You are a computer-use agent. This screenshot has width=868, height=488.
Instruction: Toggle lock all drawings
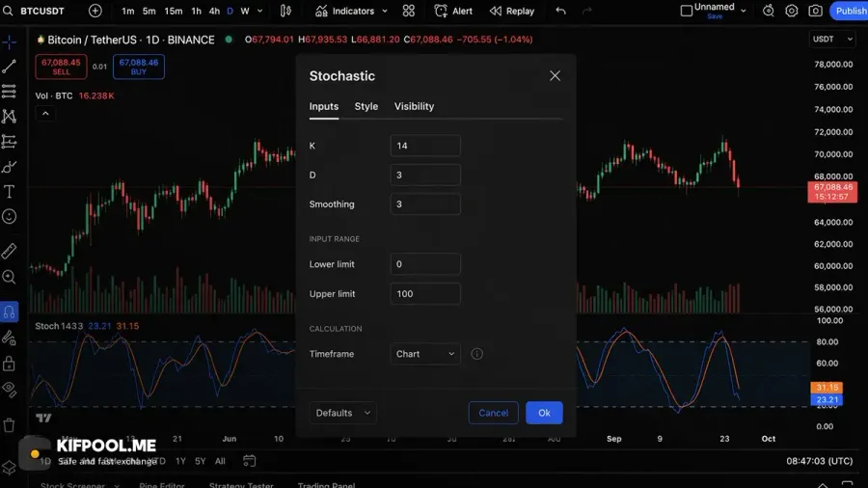[10, 364]
